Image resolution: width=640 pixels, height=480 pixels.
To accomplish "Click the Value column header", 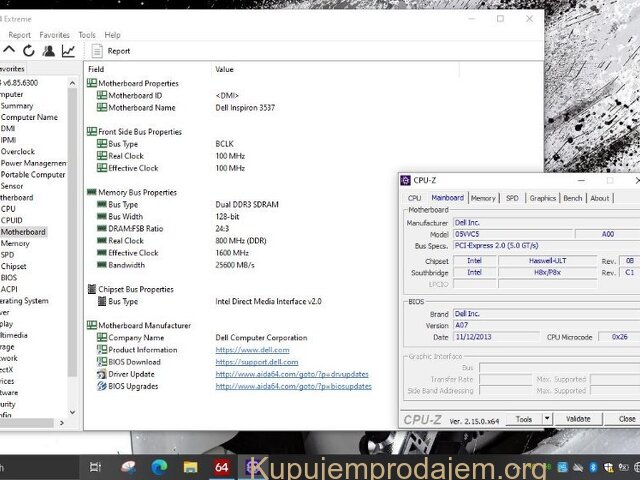I will click(225, 69).
